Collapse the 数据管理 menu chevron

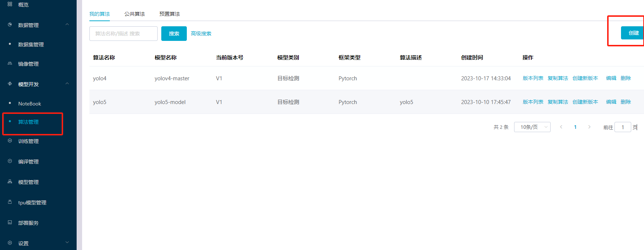coord(67,24)
